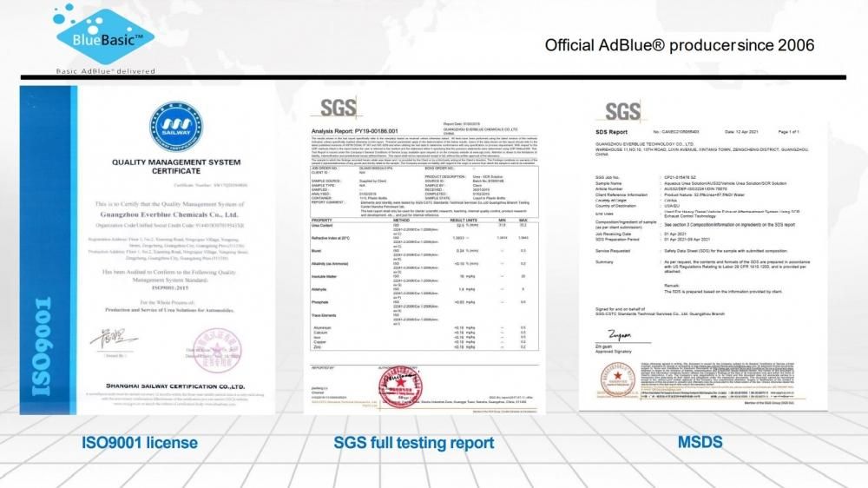Click 'Analysis Report: PY19-00186.001' heading
The image size is (868, 488).
(x=354, y=131)
